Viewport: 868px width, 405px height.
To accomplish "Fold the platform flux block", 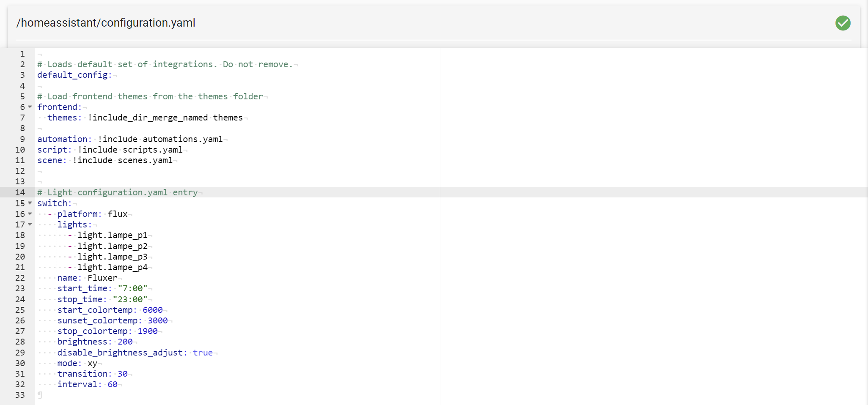I will coord(30,214).
